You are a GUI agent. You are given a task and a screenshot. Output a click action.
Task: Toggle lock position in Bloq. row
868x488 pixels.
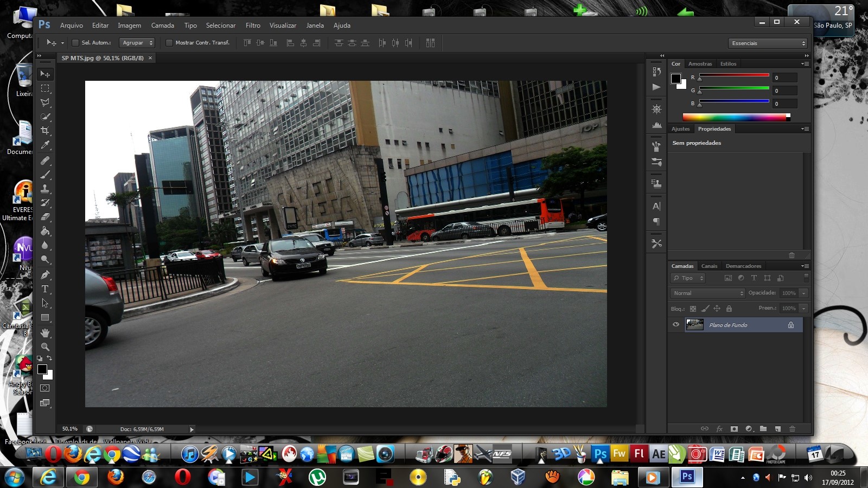(717, 309)
